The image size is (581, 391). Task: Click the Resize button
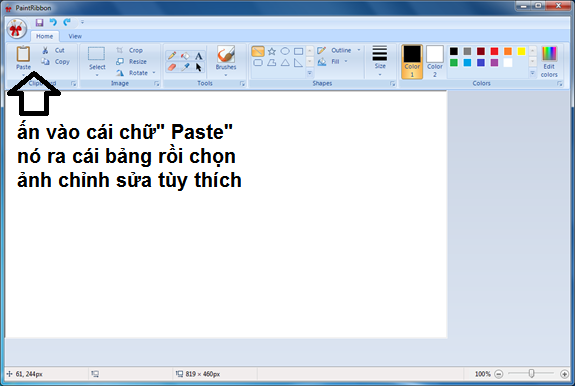pos(132,62)
